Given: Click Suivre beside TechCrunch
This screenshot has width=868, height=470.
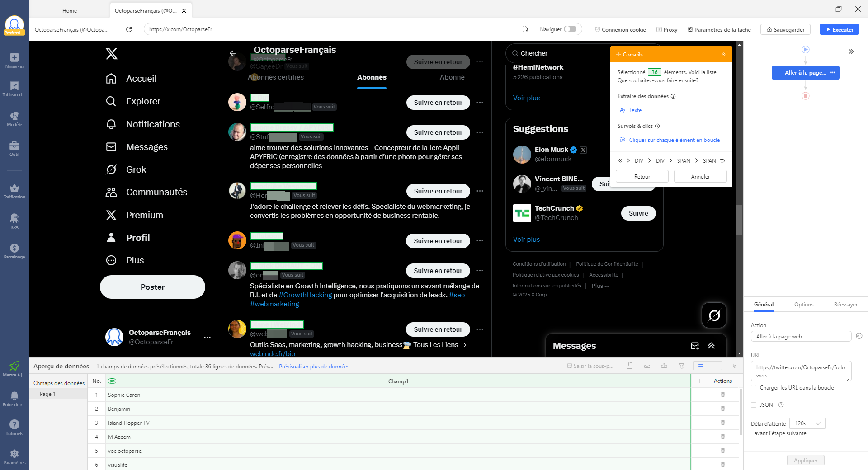Looking at the screenshot, I should click(x=638, y=213).
